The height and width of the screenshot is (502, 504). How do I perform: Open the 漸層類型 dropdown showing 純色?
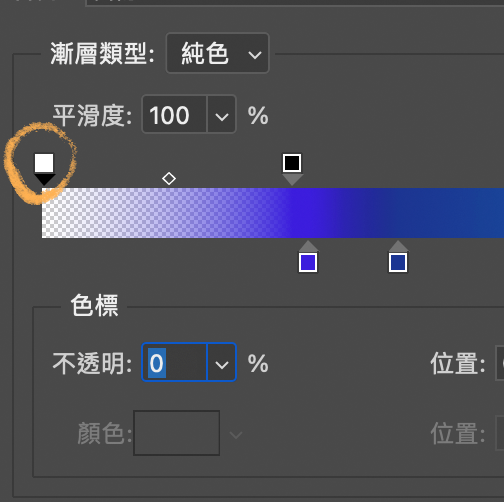217,53
